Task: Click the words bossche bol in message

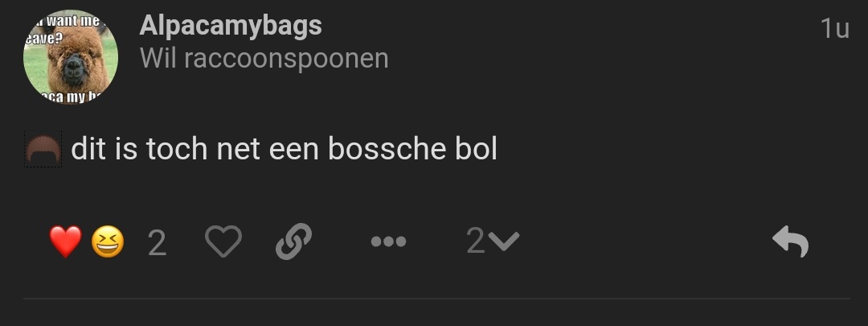Action: pyautogui.click(x=413, y=149)
